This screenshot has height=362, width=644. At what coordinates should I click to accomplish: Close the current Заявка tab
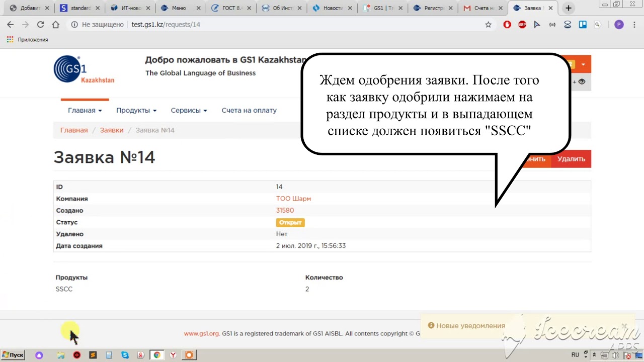(550, 8)
